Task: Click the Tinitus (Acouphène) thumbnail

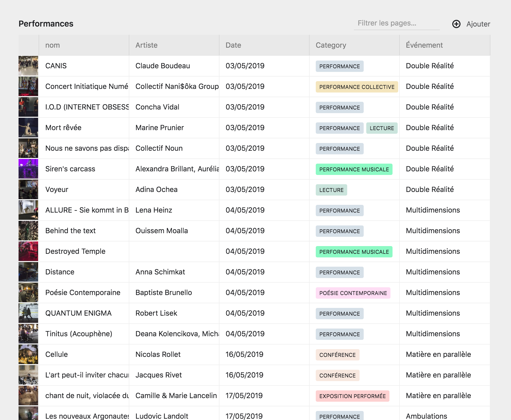Action: (x=28, y=334)
